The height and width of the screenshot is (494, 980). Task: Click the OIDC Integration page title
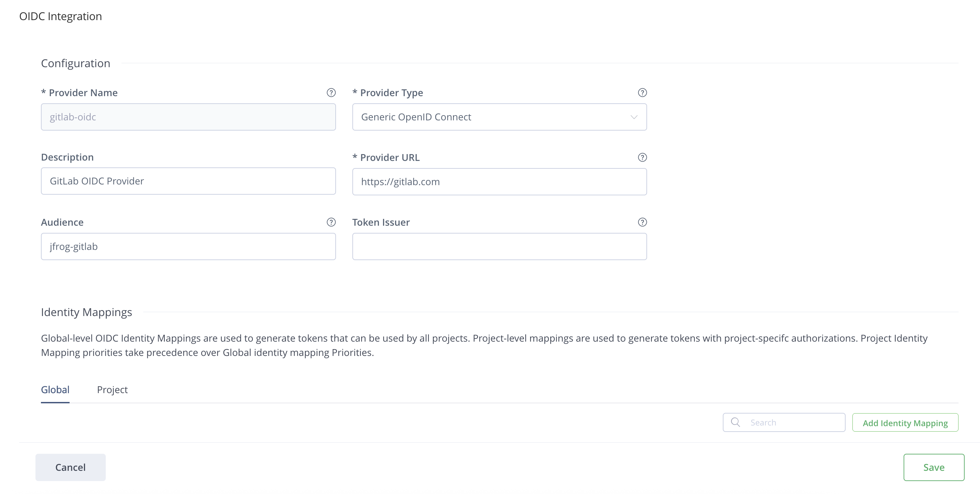coord(60,16)
